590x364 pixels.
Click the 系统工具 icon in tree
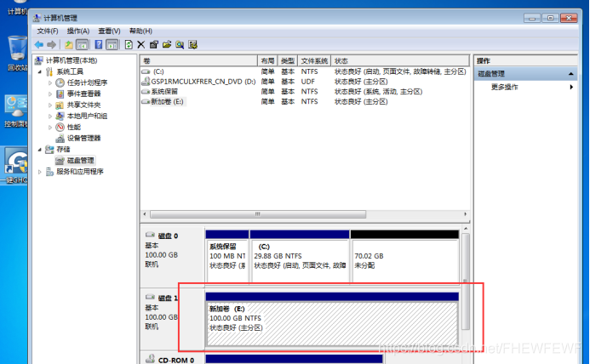(x=49, y=71)
